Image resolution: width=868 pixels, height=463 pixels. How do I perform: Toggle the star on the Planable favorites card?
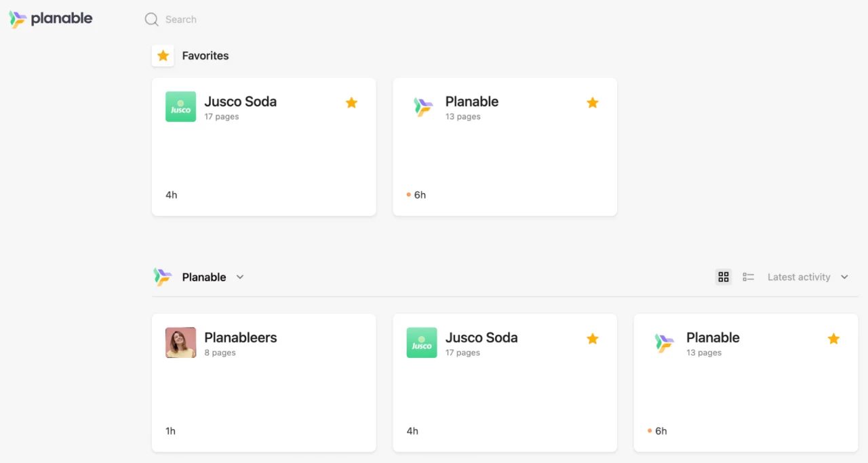click(592, 102)
